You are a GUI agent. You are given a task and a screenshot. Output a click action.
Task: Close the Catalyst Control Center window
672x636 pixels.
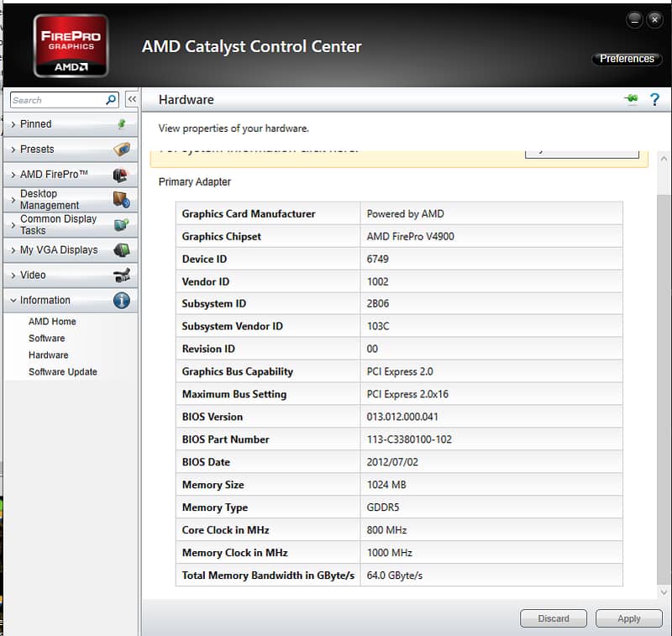click(x=654, y=19)
